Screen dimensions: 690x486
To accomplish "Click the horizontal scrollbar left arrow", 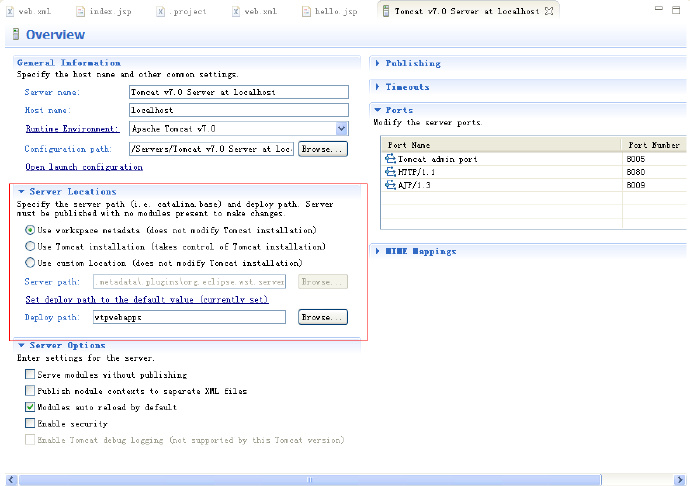I will tap(11, 480).
